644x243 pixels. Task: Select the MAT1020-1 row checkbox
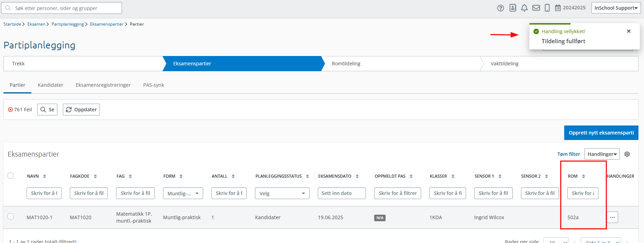pyautogui.click(x=11, y=216)
